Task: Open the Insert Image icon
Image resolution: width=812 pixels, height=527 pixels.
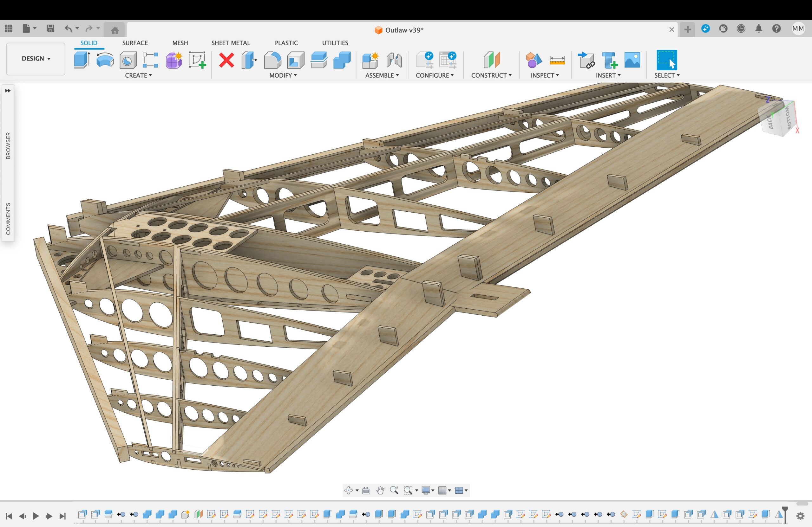Action: click(632, 60)
